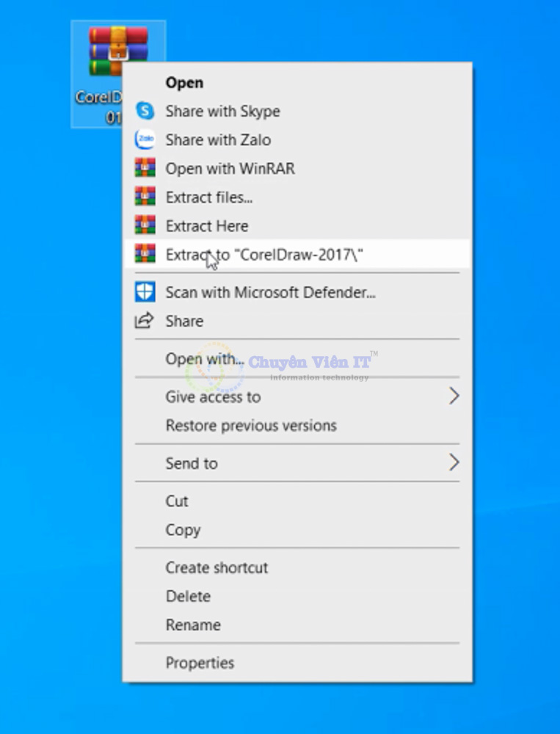Screen dimensions: 560x734
Task: Expand the Send to submenu arrow
Action: pyautogui.click(x=454, y=463)
